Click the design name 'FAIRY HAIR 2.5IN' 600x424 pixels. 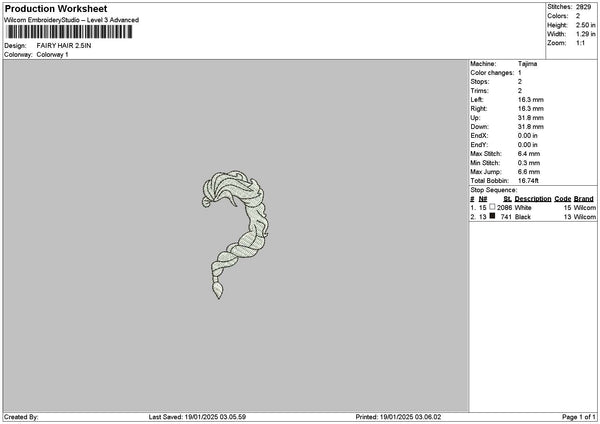[64, 46]
